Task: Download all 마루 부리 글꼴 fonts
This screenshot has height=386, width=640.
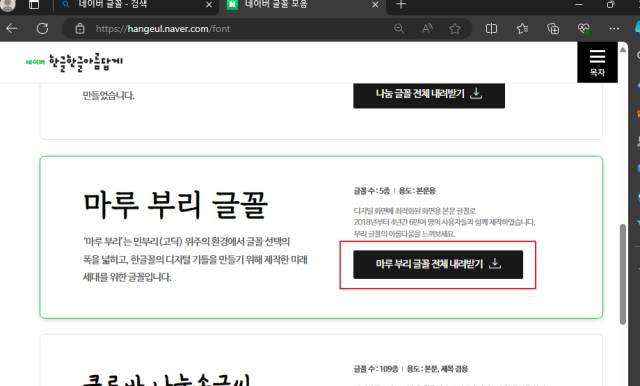Action: click(438, 264)
